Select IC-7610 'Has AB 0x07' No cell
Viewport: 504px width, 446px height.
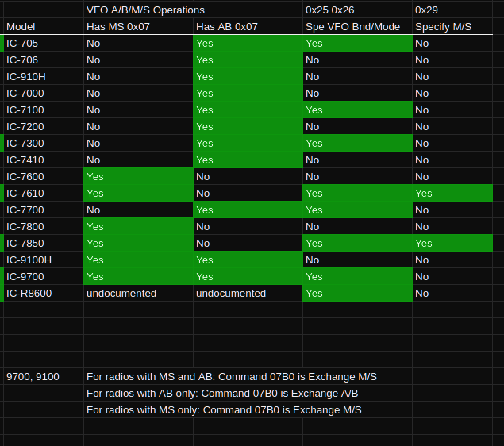(x=248, y=194)
